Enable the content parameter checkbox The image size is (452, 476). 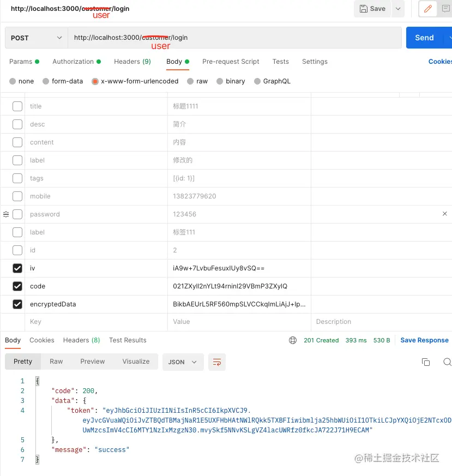pos(17,142)
